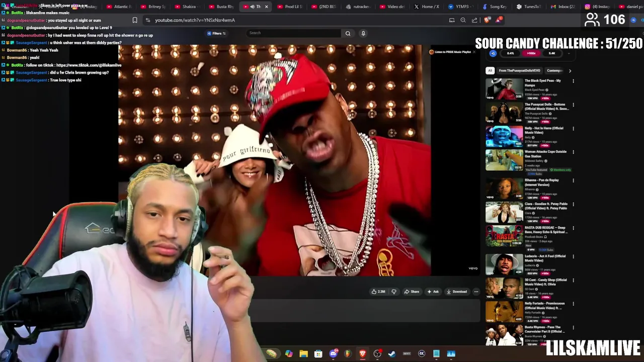The image size is (644, 362).
Task: Open Steam from the taskbar
Action: click(392, 354)
